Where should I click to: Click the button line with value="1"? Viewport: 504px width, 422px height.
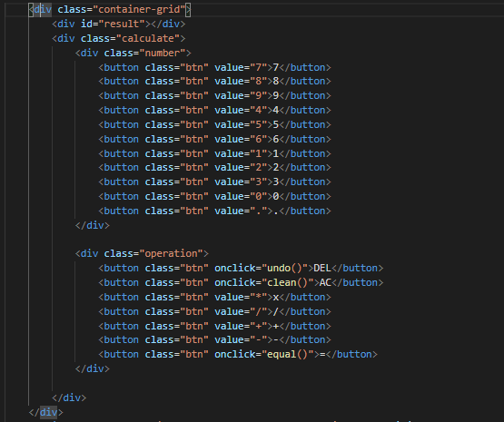point(214,153)
